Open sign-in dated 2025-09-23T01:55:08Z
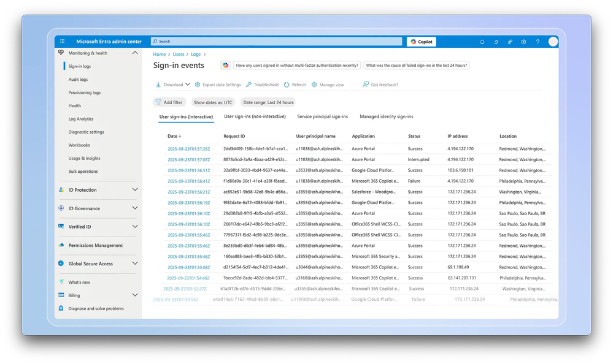The image size is (613, 364). (188, 268)
